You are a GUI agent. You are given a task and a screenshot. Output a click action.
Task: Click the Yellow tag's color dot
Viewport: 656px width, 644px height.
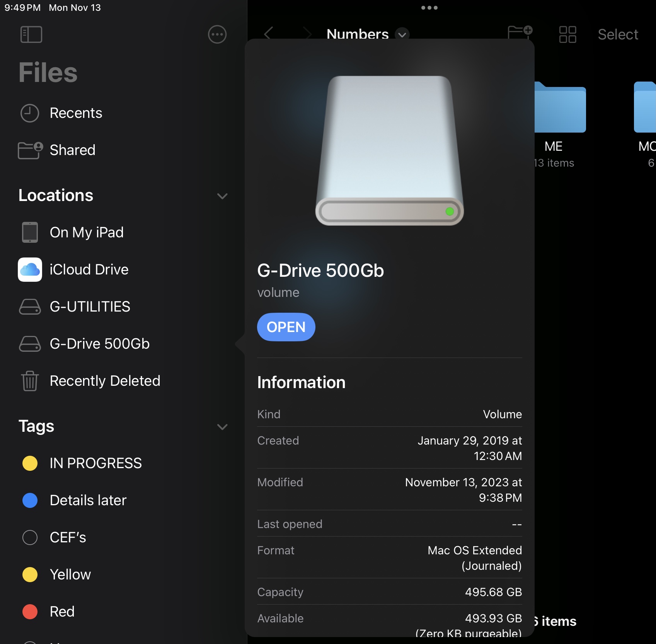(30, 574)
